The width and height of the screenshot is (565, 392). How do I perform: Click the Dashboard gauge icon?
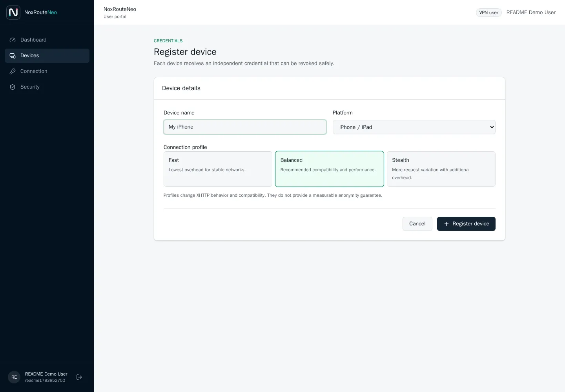click(13, 40)
